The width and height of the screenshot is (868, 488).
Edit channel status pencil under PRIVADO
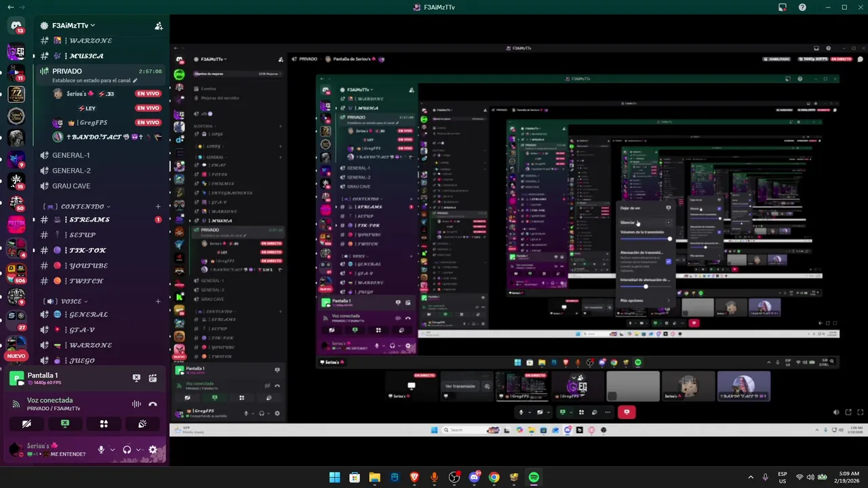pos(135,81)
